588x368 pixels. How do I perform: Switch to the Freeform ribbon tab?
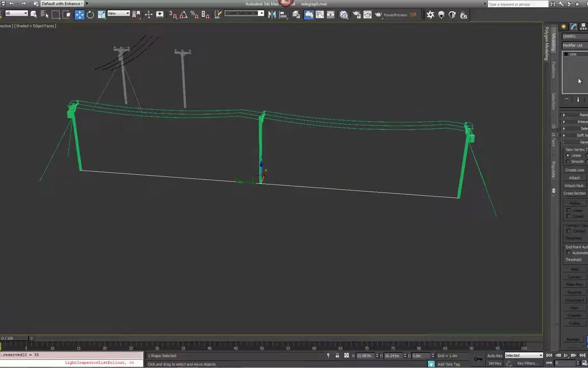click(553, 70)
